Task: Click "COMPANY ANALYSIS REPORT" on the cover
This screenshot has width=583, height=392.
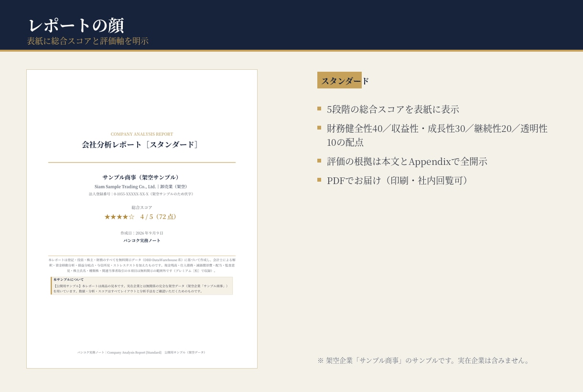Action: pos(142,134)
